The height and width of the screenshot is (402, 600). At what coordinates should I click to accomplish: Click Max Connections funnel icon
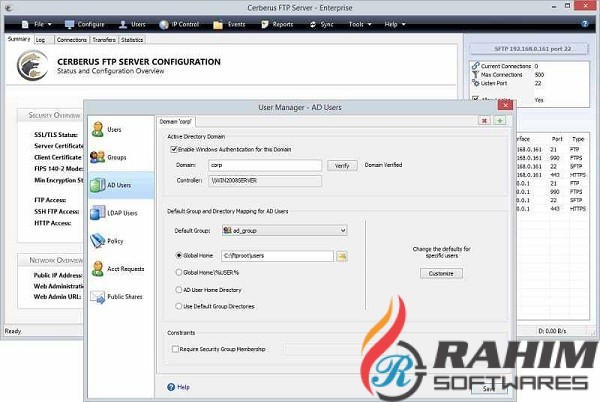point(476,74)
